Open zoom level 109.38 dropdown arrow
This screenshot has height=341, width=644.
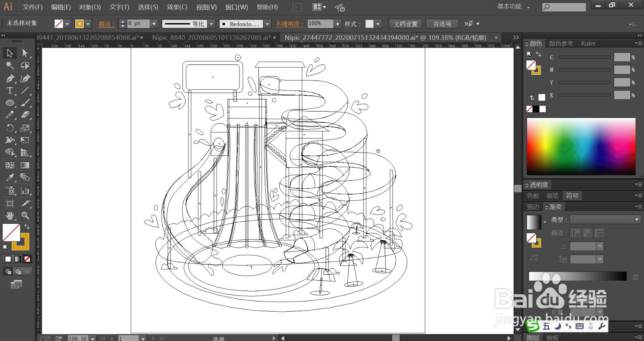(x=93, y=338)
